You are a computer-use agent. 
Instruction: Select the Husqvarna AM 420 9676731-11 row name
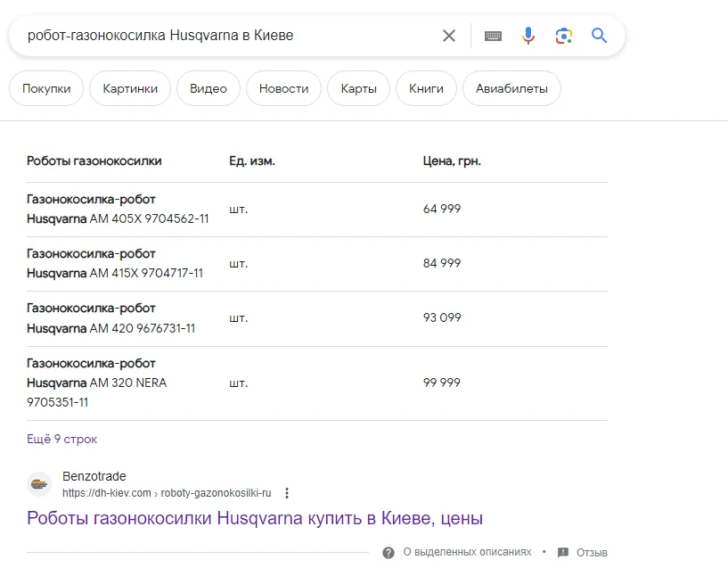pyautogui.click(x=111, y=318)
